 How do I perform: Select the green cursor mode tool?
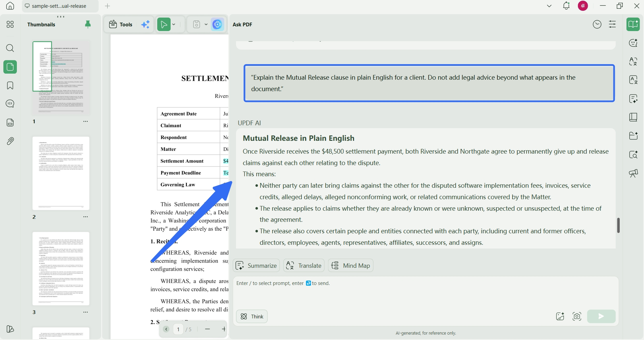pyautogui.click(x=164, y=24)
